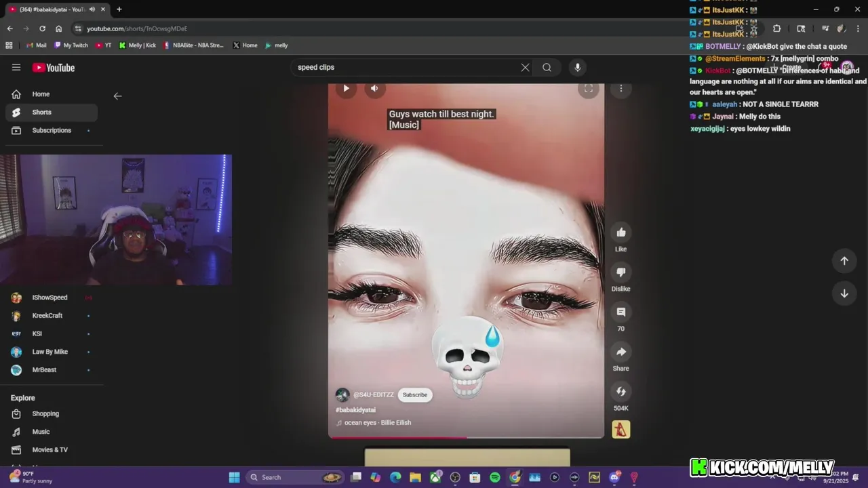Image resolution: width=868 pixels, height=488 pixels.
Task: Go back using the arrow beside Shorts
Action: 117,96
